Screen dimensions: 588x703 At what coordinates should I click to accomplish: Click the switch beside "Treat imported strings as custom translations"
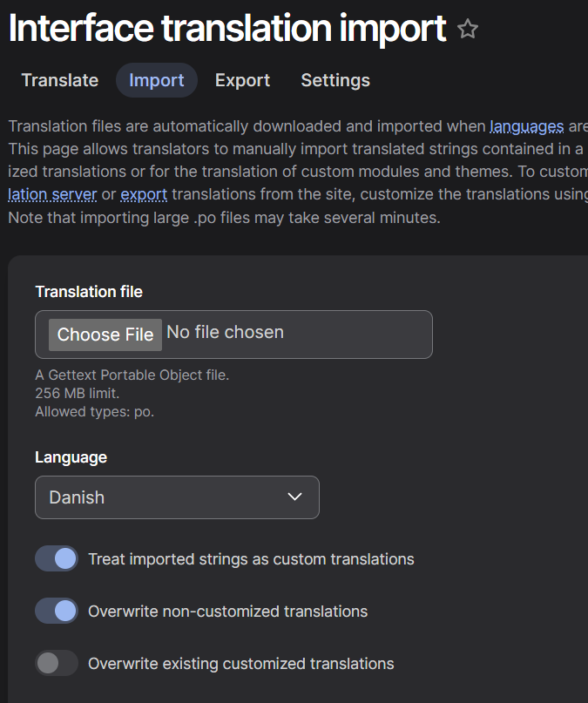pos(56,558)
